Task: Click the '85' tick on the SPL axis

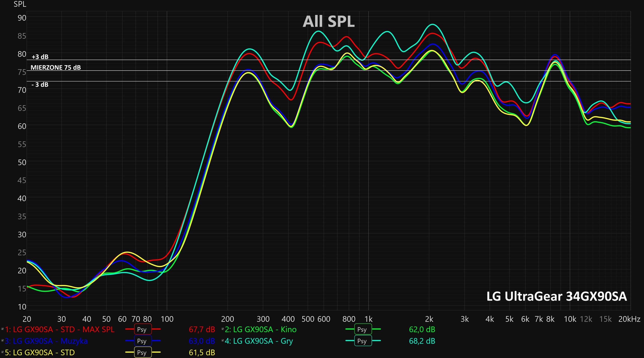Action: 22,36
